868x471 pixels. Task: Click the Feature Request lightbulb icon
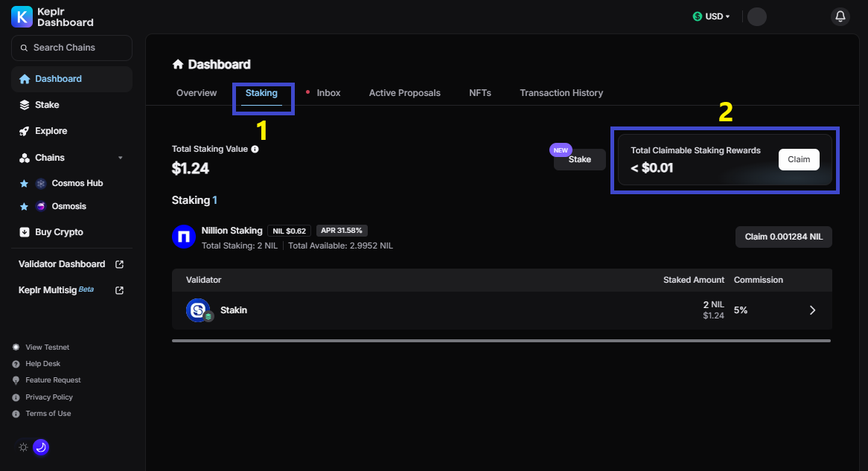(16, 380)
